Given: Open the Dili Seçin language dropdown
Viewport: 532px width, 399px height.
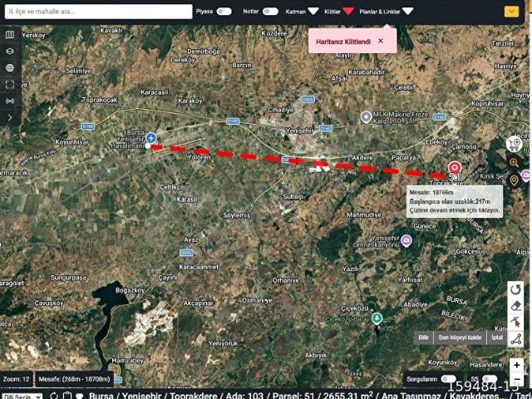Looking at the screenshot, I should click(22, 396).
